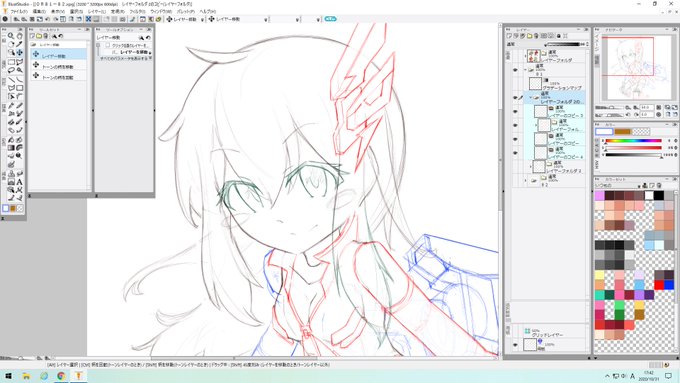Hide the レイヤーのコピー 3 layer
The height and width of the screenshot is (383, 680).
[x=515, y=111]
